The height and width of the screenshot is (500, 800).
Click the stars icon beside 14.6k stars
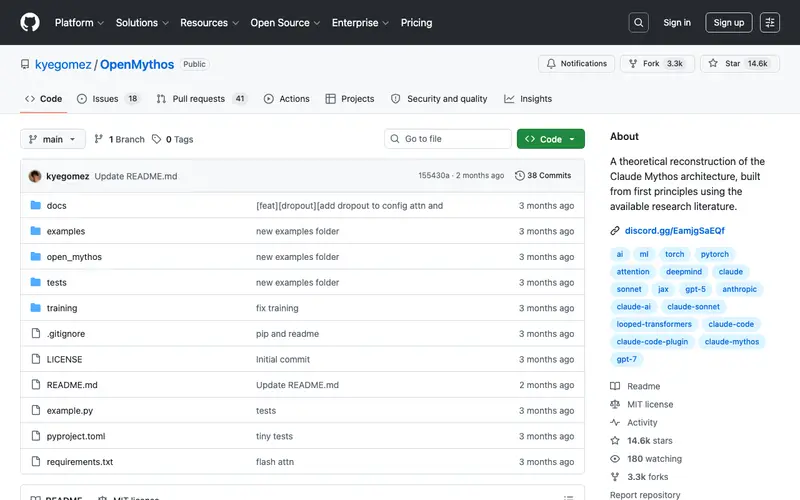(x=615, y=440)
